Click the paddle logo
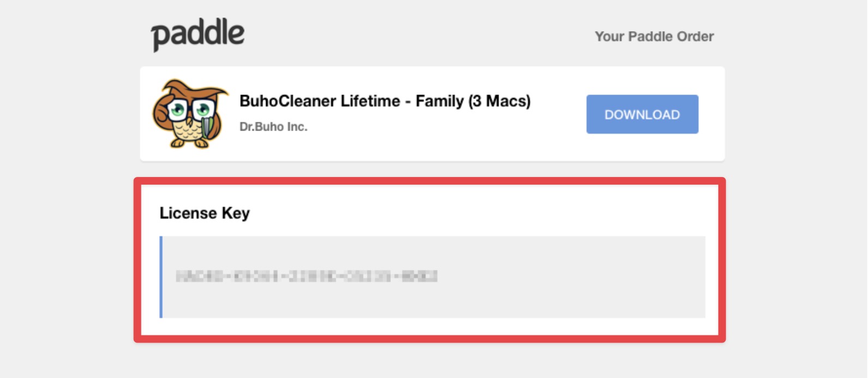Image resolution: width=868 pixels, height=378 pixels. (x=198, y=35)
